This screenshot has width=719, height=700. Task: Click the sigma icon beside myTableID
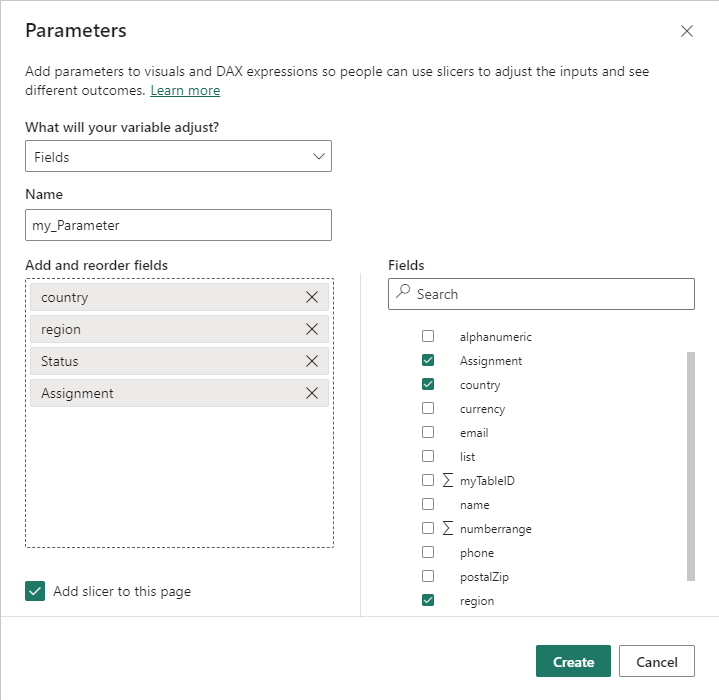[x=447, y=481]
